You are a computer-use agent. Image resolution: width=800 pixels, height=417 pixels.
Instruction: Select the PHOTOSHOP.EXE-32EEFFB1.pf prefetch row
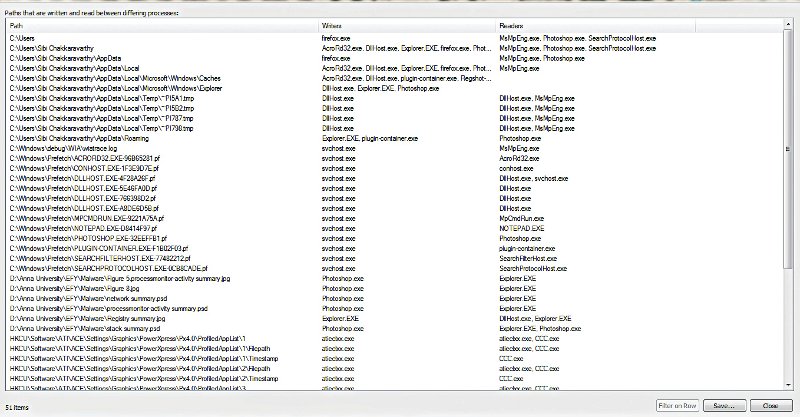click(x=394, y=238)
